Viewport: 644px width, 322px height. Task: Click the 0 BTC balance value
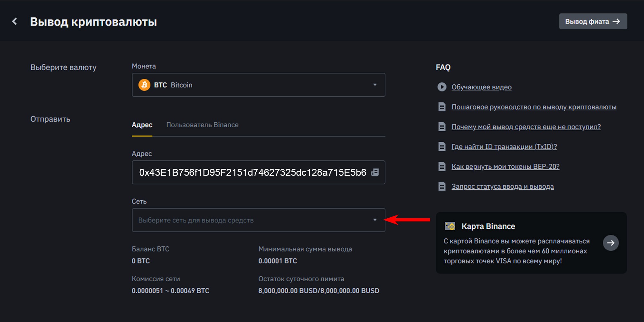[141, 261]
